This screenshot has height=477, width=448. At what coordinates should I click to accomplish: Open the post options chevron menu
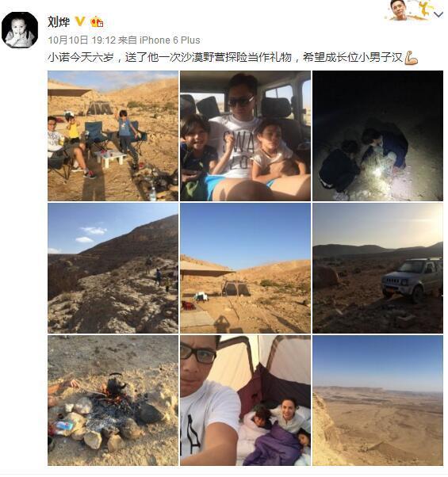438,14
